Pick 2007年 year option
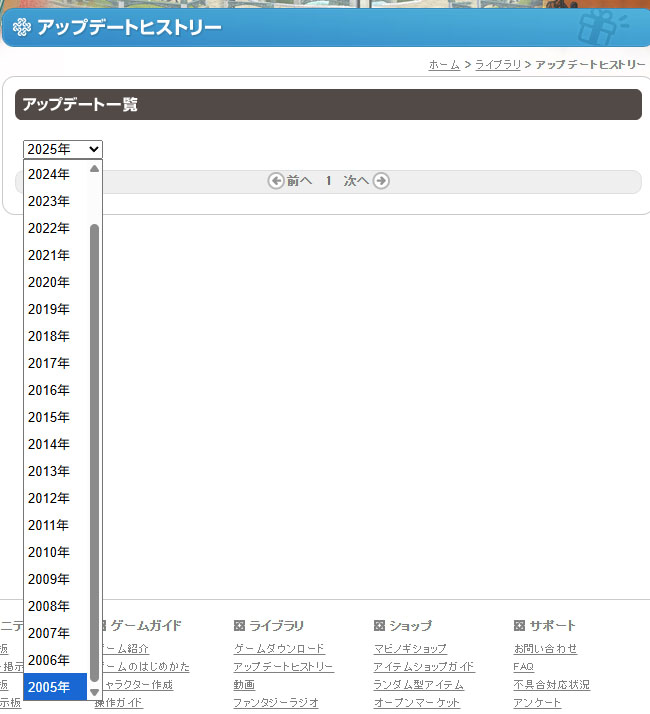 click(55, 633)
